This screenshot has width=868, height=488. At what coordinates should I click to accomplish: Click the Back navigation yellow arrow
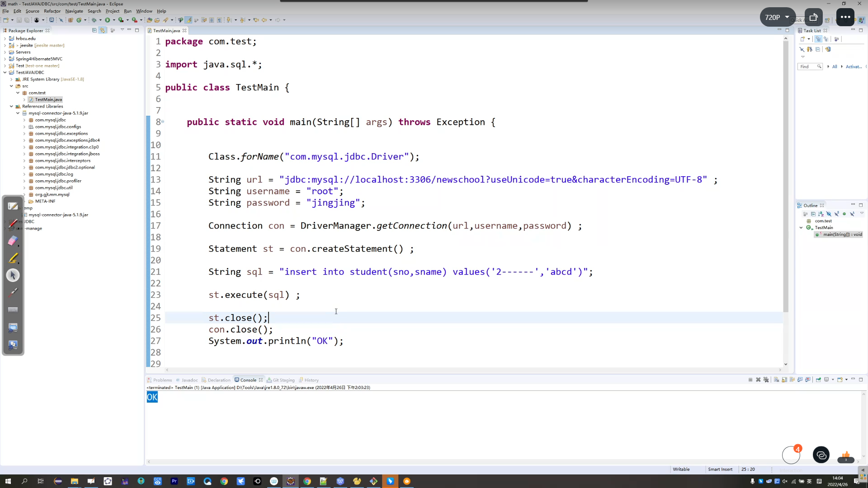coord(264,20)
